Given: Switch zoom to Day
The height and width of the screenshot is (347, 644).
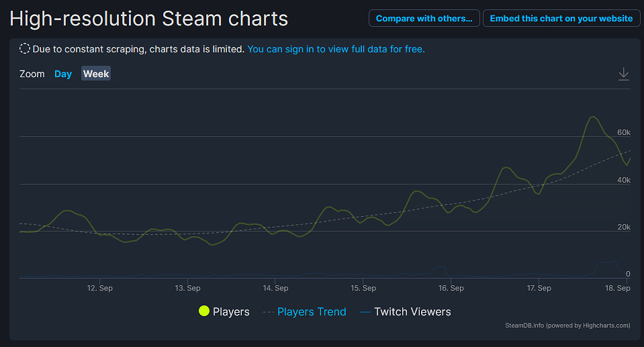Looking at the screenshot, I should [63, 74].
